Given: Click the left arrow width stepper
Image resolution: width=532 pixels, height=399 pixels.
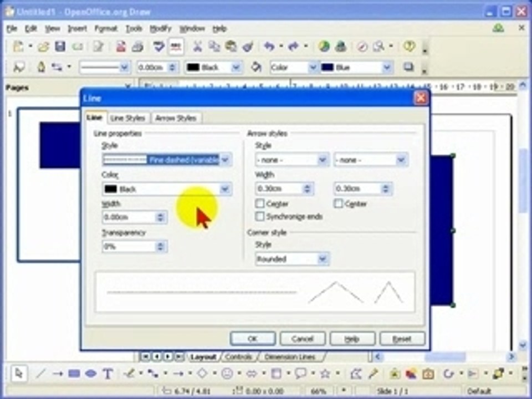Looking at the screenshot, I should click(308, 188).
